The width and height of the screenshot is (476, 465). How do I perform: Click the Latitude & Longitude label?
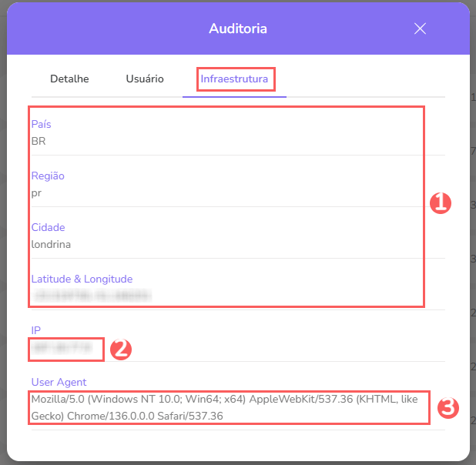tap(82, 279)
